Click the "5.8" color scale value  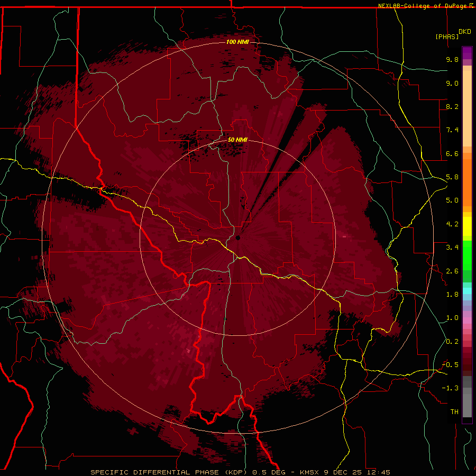tap(452, 177)
